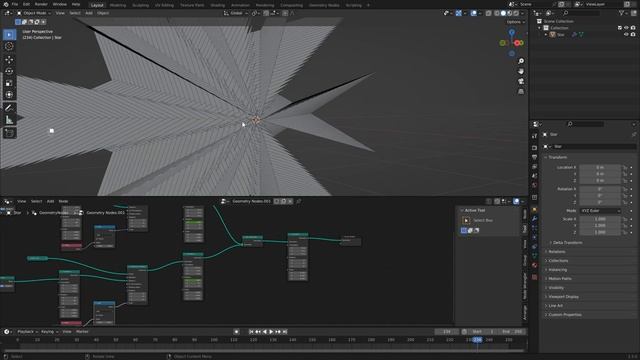This screenshot has width=640, height=360.
Task: Open rotation Mode XYZ Euler dropdown
Action: (x=600, y=211)
